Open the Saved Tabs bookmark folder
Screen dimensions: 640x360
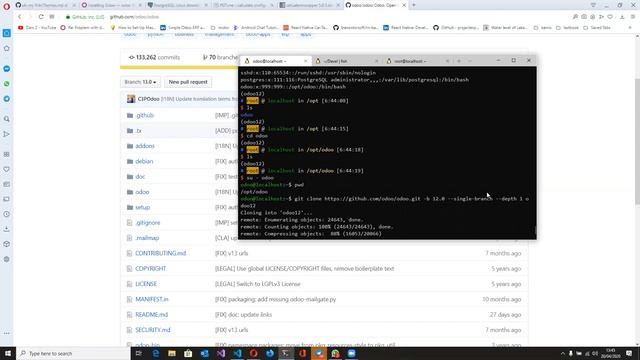[x=596, y=28]
